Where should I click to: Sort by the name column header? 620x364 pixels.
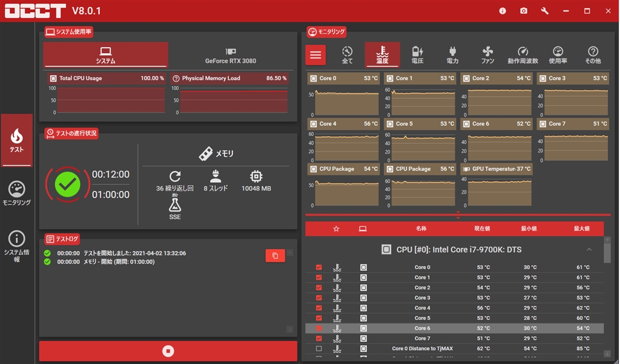pyautogui.click(x=421, y=229)
